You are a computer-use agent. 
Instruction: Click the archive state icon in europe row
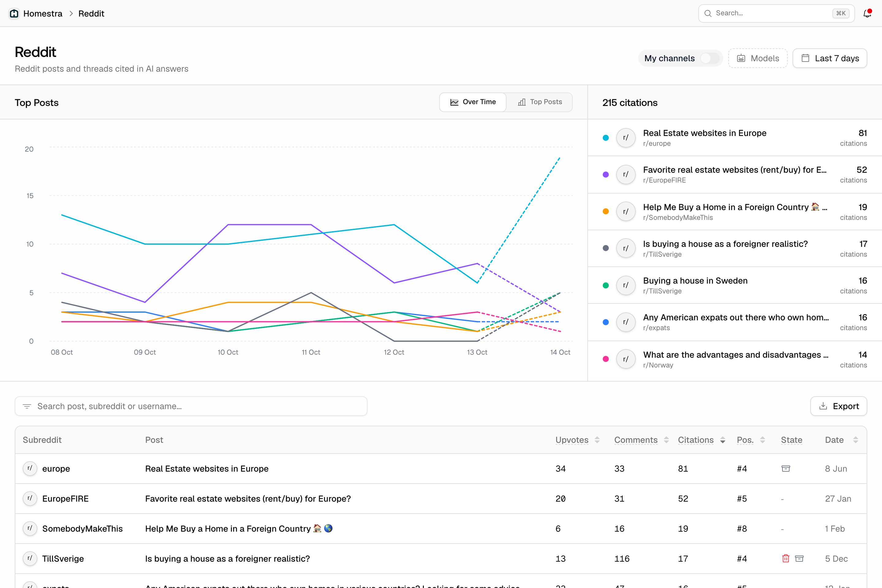(786, 468)
